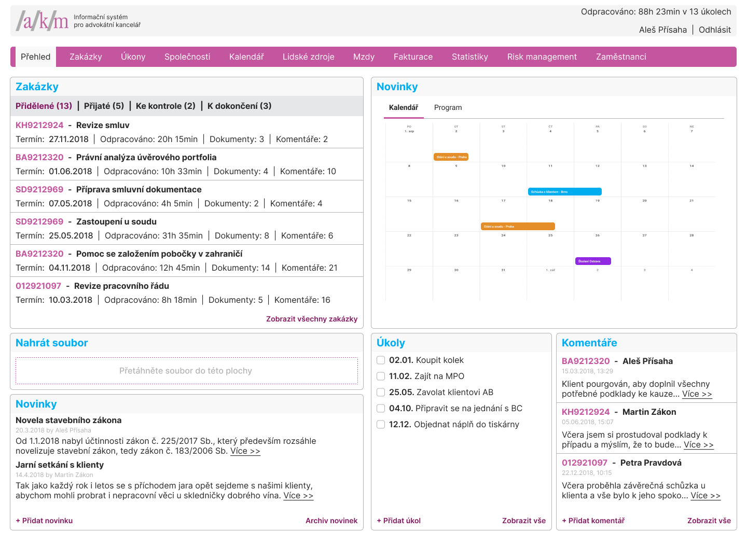Go to Fakturace
This screenshot has width=747, height=560.
point(413,57)
